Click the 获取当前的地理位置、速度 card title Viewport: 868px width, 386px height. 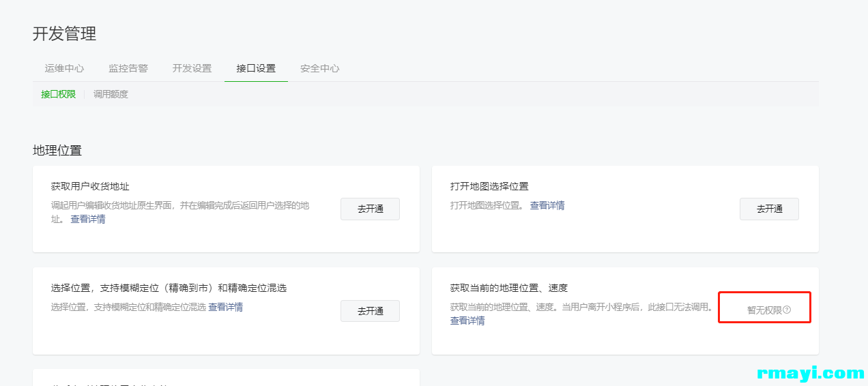click(x=509, y=288)
